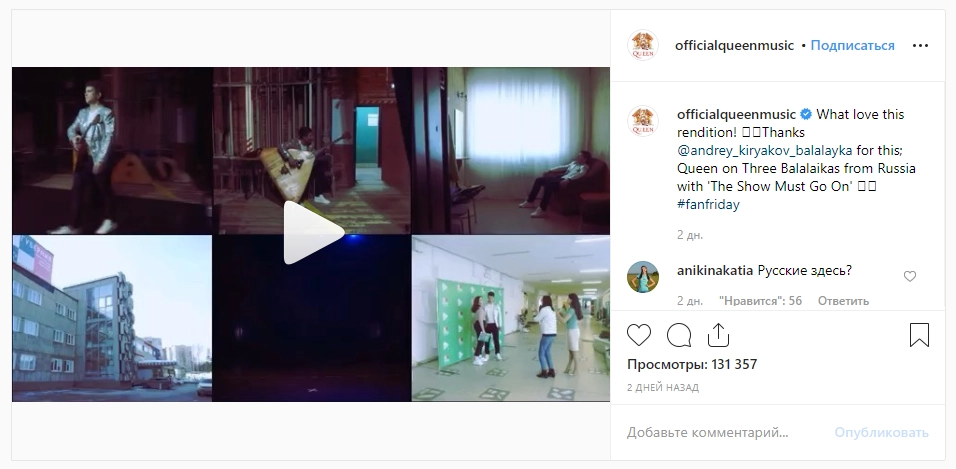Image resolution: width=956 pixels, height=469 pixels.
Task: Open anikinakatia username in comment
Action: pyautogui.click(x=715, y=271)
